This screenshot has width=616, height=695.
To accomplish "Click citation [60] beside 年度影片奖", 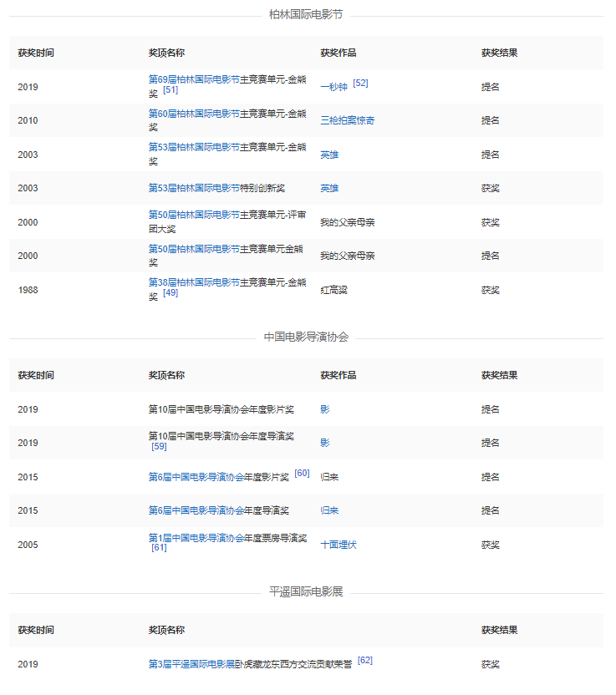I will pos(302,474).
